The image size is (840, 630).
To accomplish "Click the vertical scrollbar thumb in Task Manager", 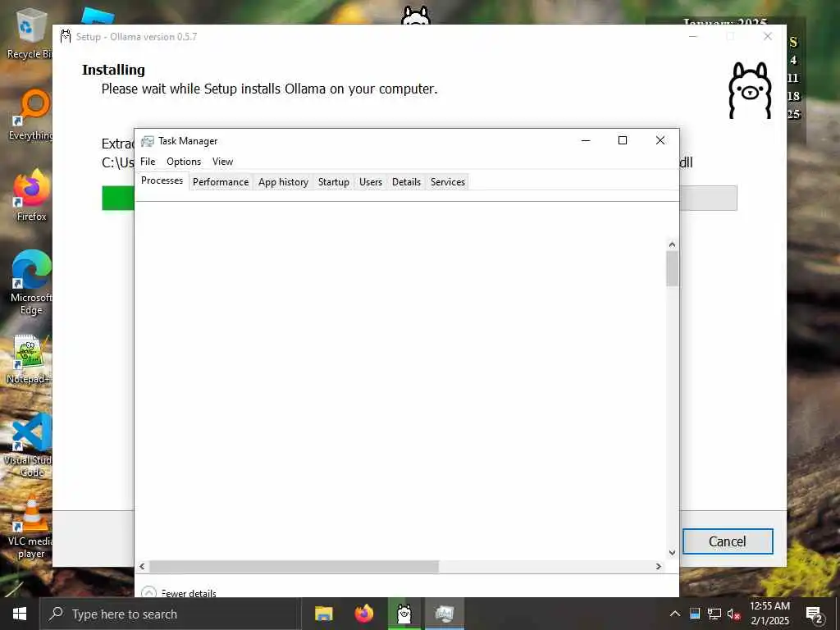I will tap(672, 269).
